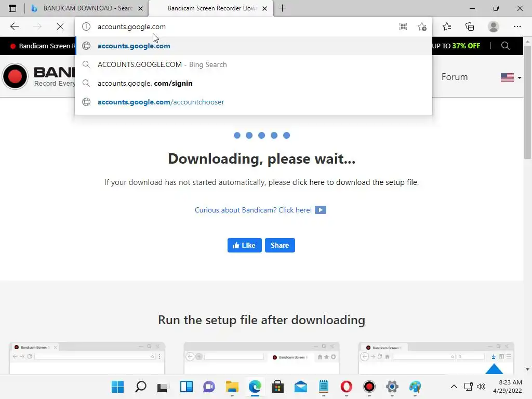532x399 pixels.
Task: Open the 37% OFF promotion banner
Action: (456, 46)
